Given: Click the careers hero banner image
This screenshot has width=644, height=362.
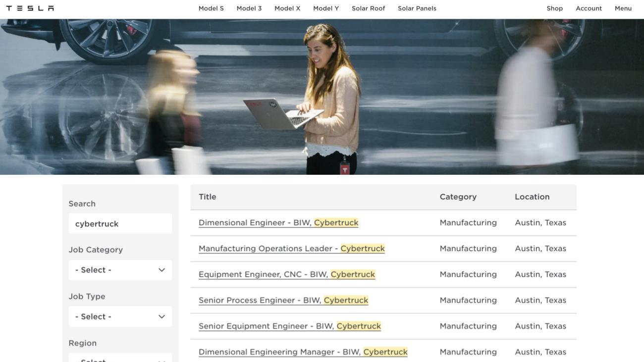Looking at the screenshot, I should (x=322, y=97).
